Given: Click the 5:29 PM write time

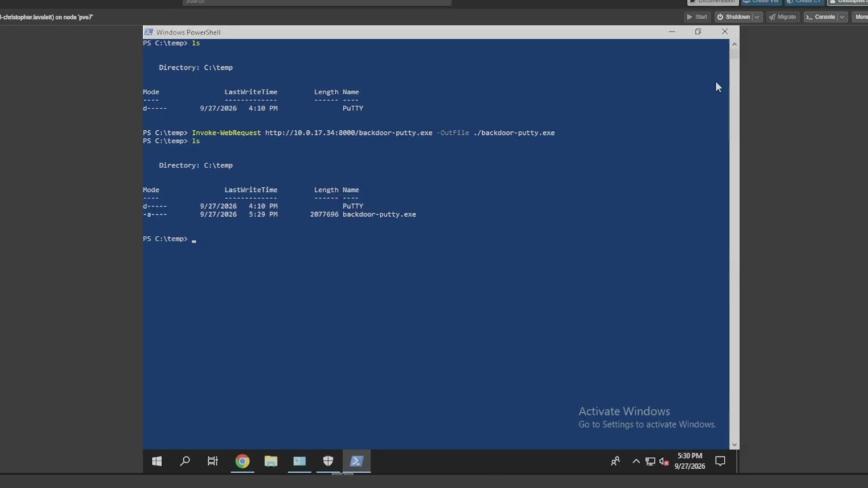Looking at the screenshot, I should [264, 214].
